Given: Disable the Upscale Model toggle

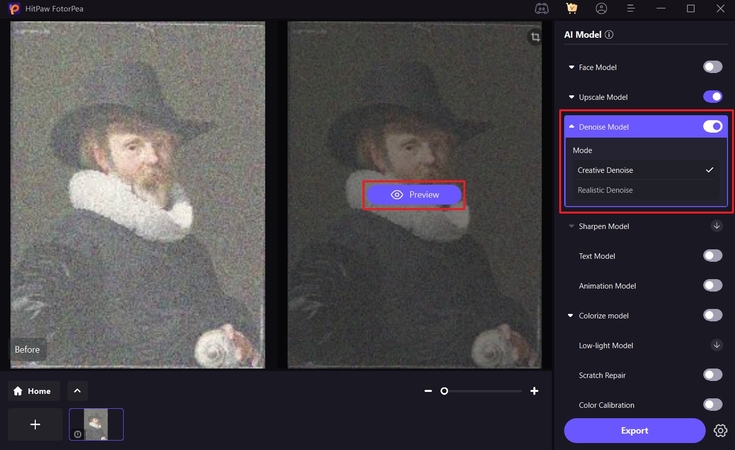Looking at the screenshot, I should tap(712, 97).
